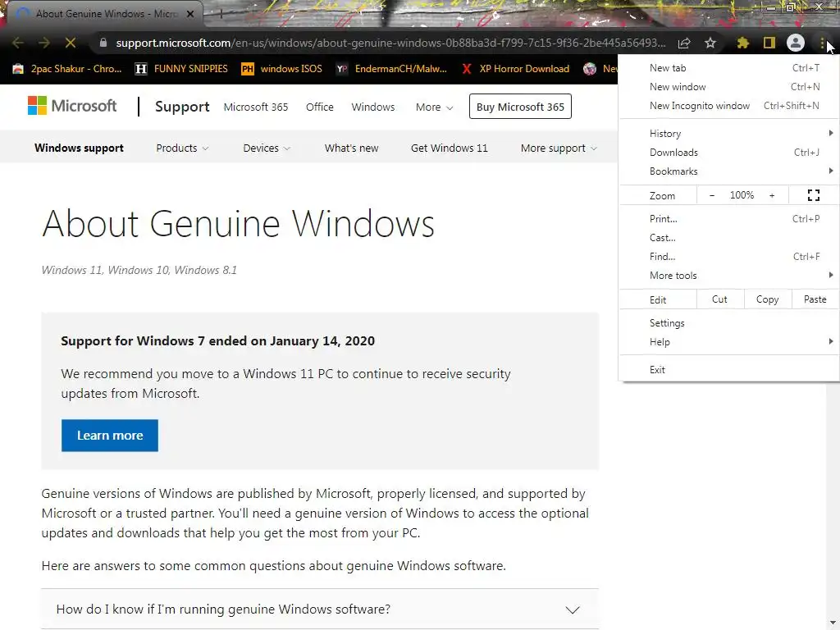The width and height of the screenshot is (840, 630).
Task: Click the share page icon in address bar
Action: 684,43
